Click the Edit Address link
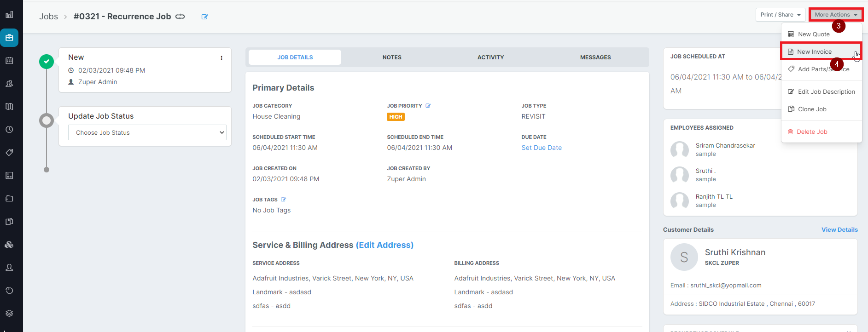 point(384,245)
